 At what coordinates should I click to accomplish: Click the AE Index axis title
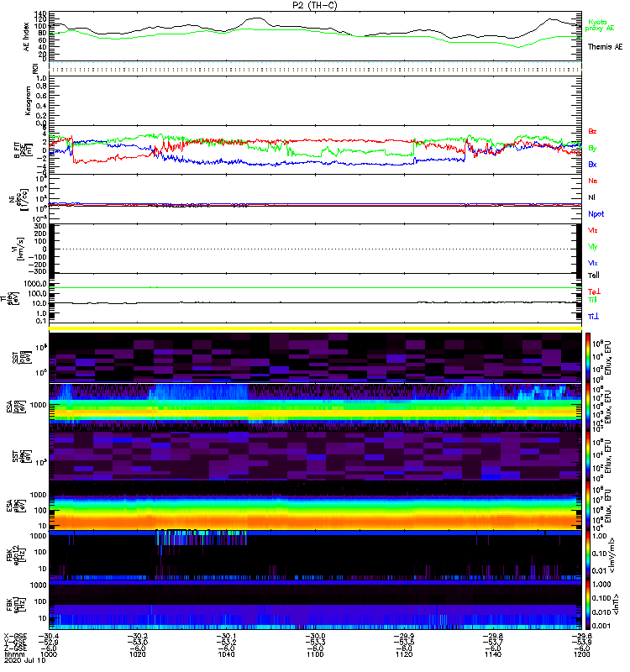pos(27,37)
